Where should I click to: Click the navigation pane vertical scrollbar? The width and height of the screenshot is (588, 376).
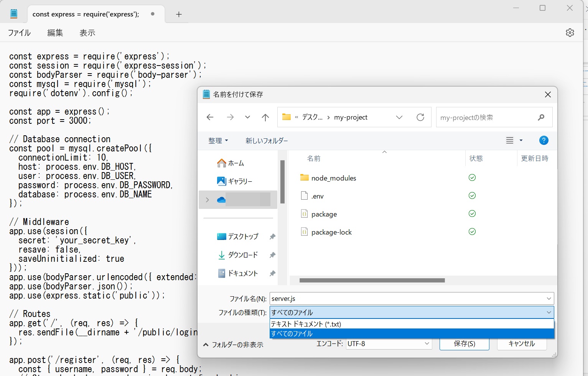(x=282, y=182)
